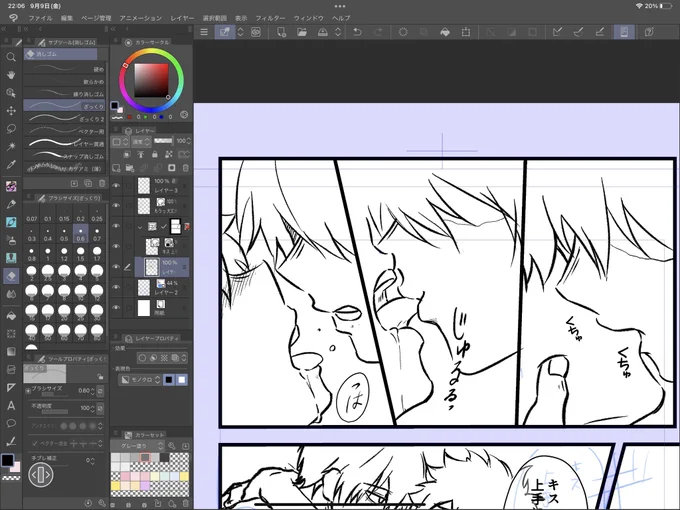Toggle visibility of second layer from top
Viewport: 680px width, 510px height.
coord(116,206)
